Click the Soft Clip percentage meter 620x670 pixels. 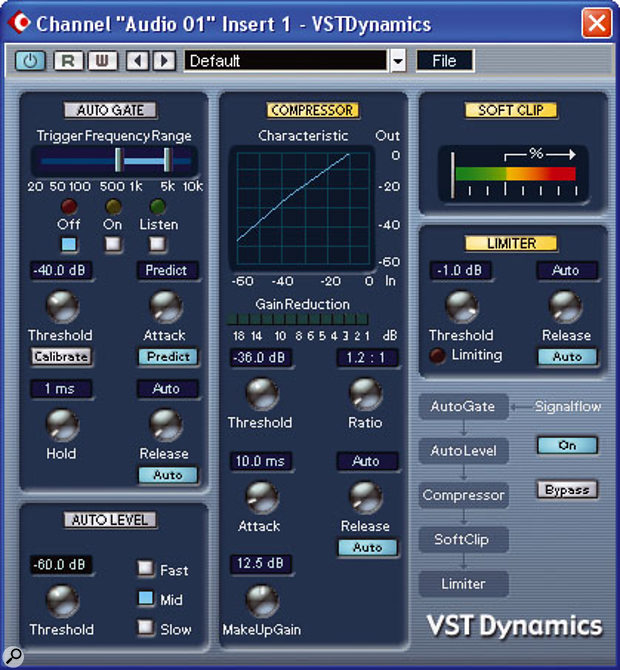pyautogui.click(x=514, y=174)
